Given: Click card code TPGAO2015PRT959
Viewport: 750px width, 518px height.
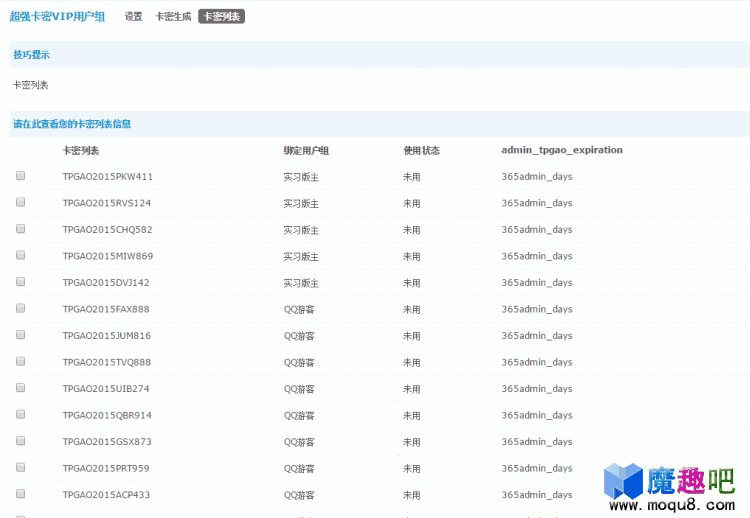Looking at the screenshot, I should click(x=106, y=468).
